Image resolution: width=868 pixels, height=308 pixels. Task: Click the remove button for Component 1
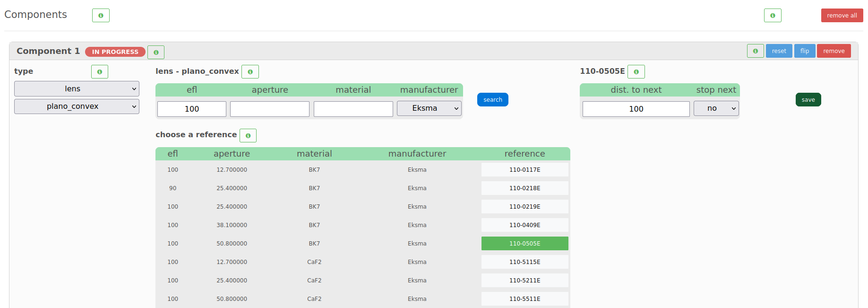[834, 51]
